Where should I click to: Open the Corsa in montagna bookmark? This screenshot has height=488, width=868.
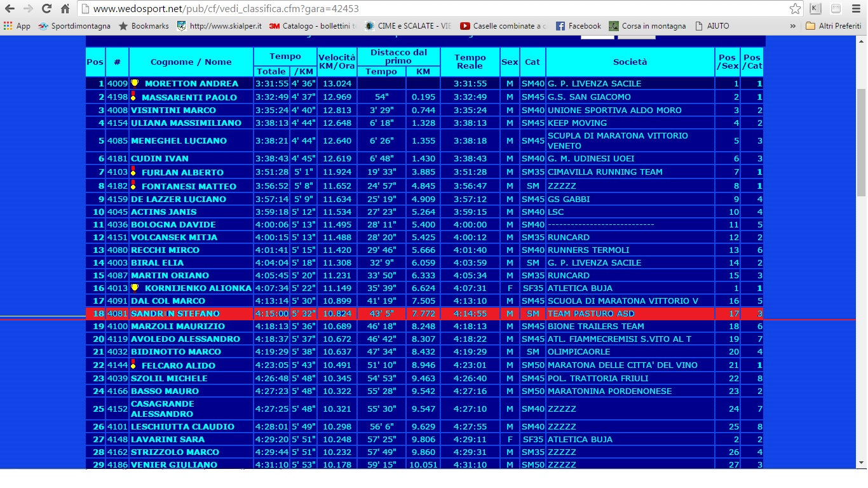pyautogui.click(x=648, y=26)
